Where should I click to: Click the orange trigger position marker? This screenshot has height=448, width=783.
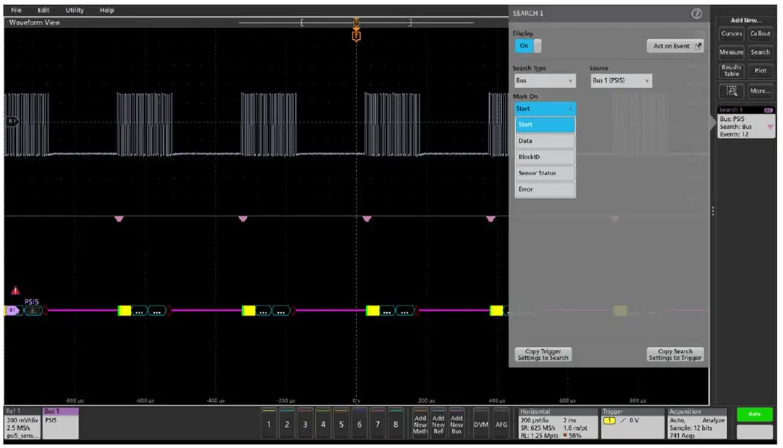click(356, 36)
